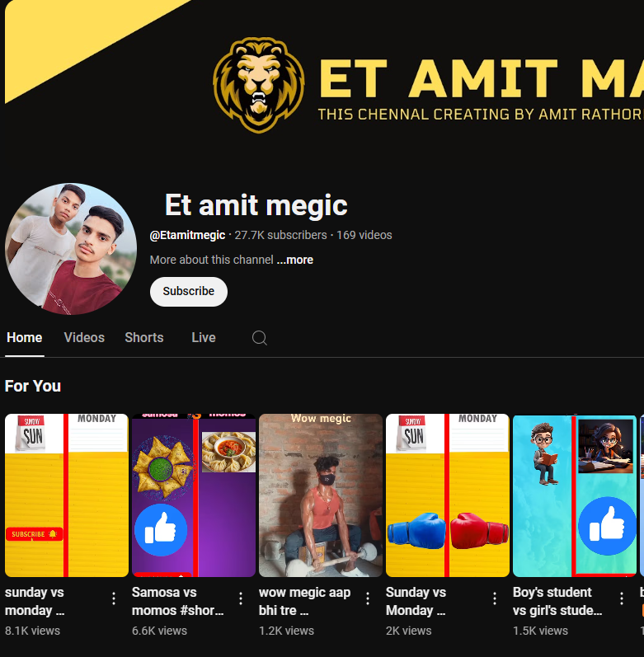Play the 'sunday vs monday' short thumbnail

click(67, 495)
